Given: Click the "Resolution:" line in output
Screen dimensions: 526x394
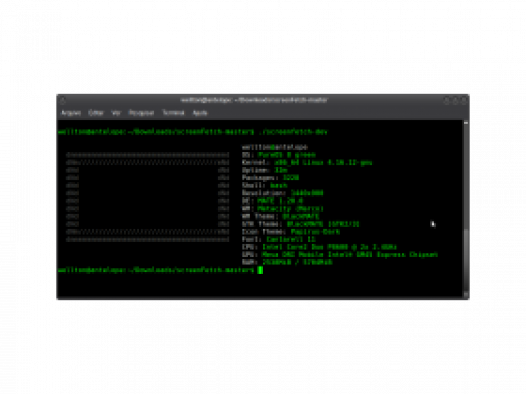Looking at the screenshot, I should tap(283, 193).
